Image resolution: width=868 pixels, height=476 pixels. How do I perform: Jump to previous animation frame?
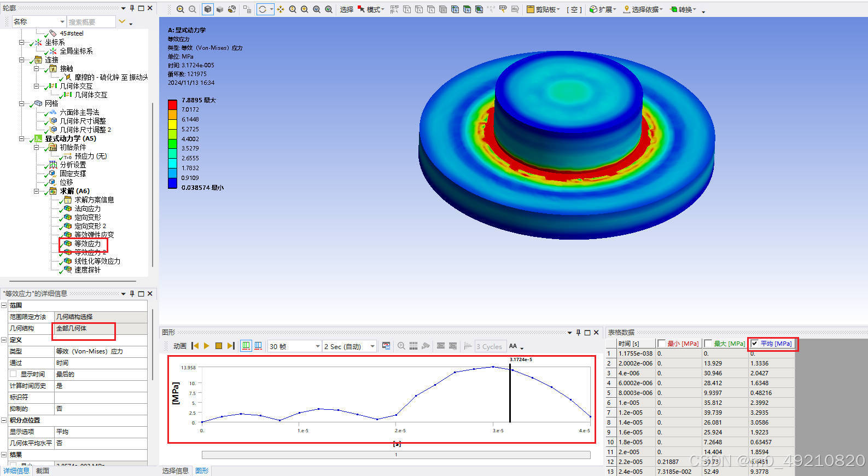coord(195,346)
